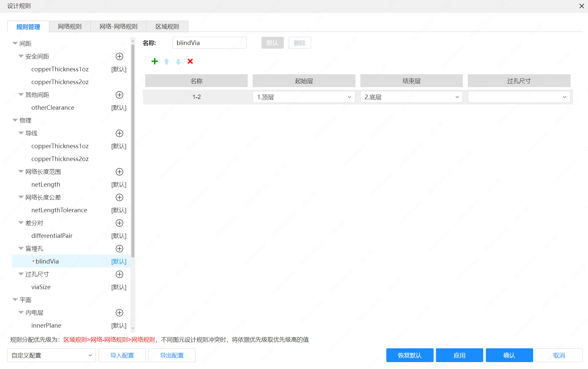Click the green plus to add a new rule row
588x369 pixels.
154,61
